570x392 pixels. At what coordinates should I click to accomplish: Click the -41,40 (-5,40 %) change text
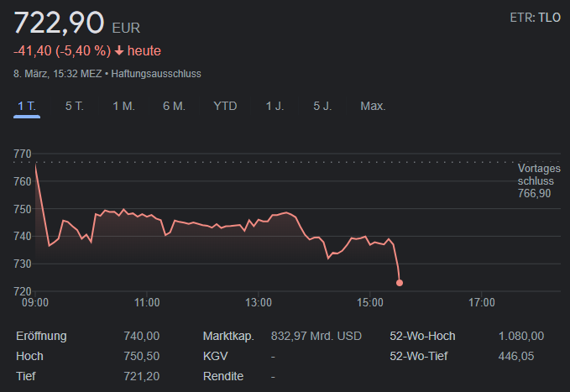point(61,51)
